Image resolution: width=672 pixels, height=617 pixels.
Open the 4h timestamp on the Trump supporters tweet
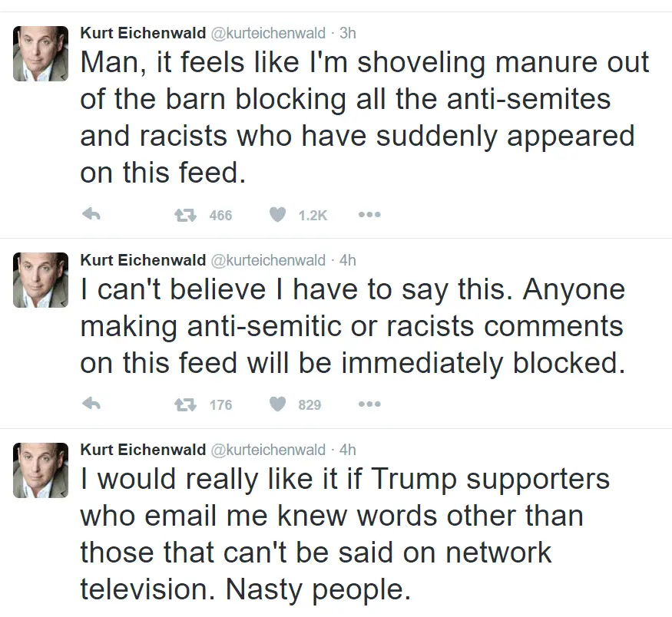pos(347,450)
